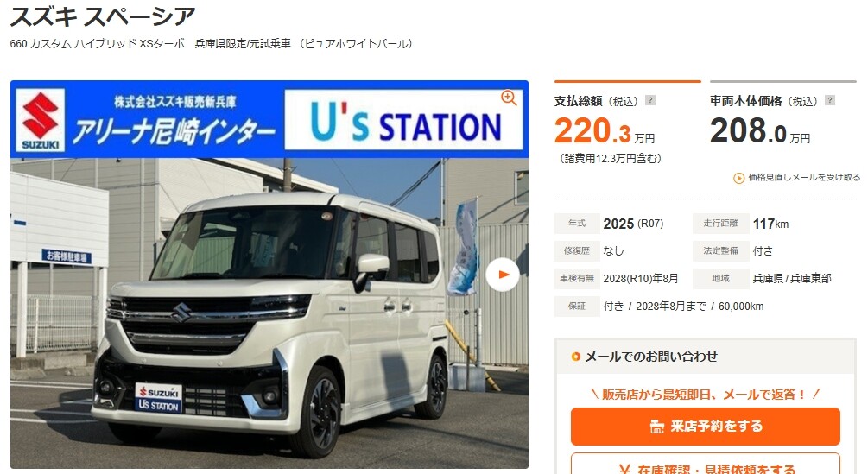Click the 兵庫県 / 兵庫東部 region text
Image resolution: width=868 pixels, height=474 pixels.
(x=792, y=279)
